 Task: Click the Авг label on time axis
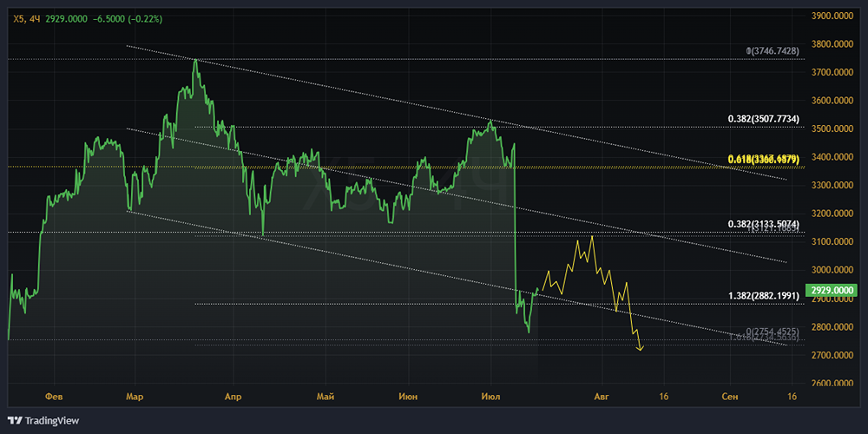pyautogui.click(x=602, y=396)
